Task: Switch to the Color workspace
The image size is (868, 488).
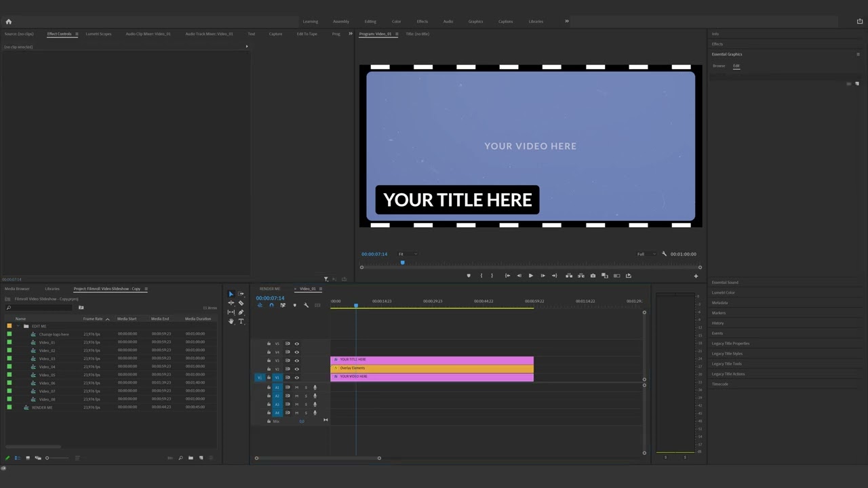Action: tap(397, 22)
